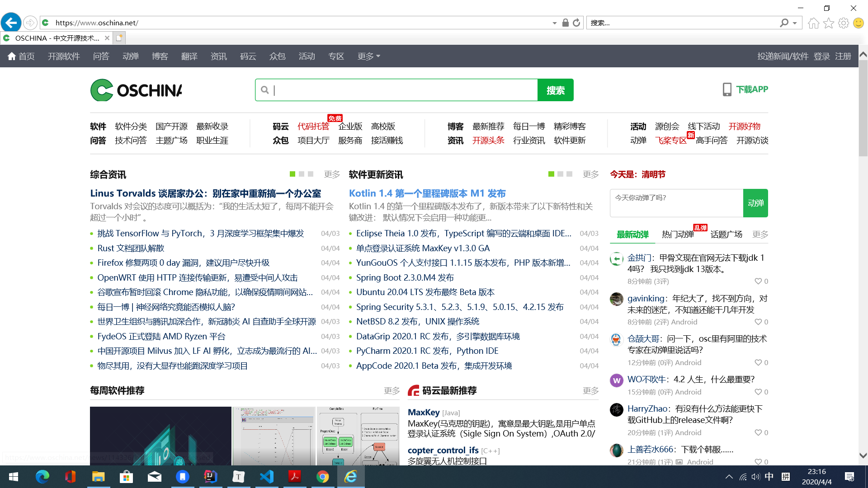Refresh the page with the reload icon
This screenshot has width=868, height=488.
tap(576, 23)
